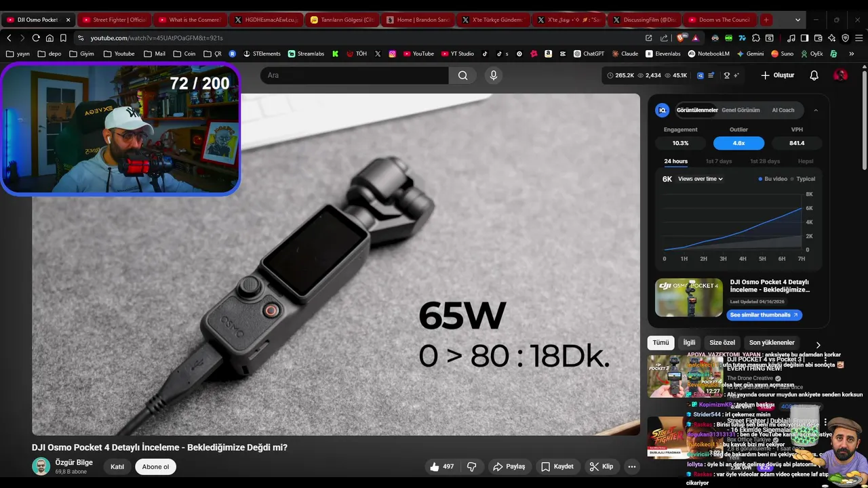Open the Views over time dropdown
This screenshot has height=488, width=868.
pyautogui.click(x=701, y=179)
